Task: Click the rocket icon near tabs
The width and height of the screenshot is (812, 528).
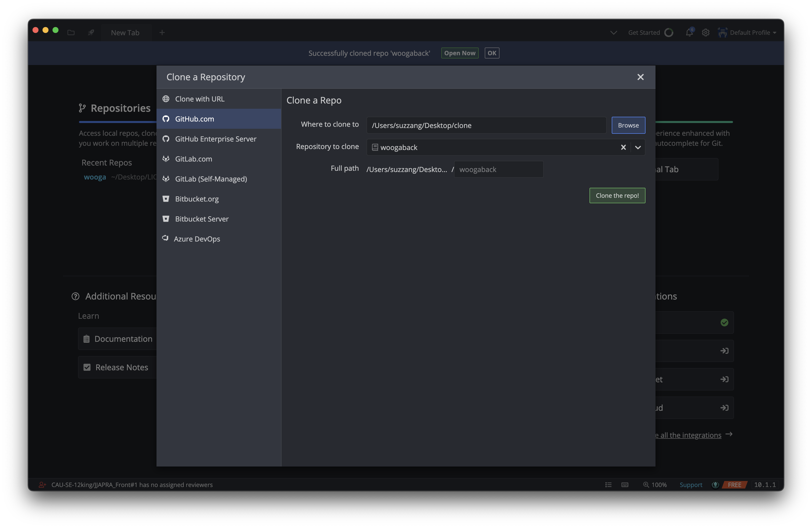Action: [91, 32]
